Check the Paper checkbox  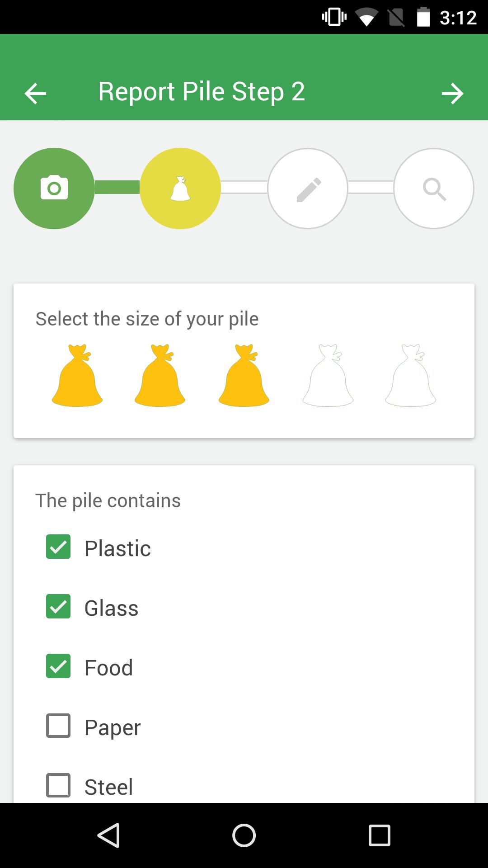coord(58,726)
